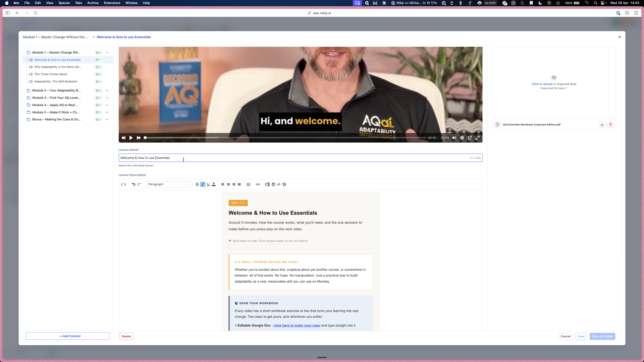Go to Module 1 breadcrumb
Image resolution: width=644 pixels, height=362 pixels.
pyautogui.click(x=56, y=37)
